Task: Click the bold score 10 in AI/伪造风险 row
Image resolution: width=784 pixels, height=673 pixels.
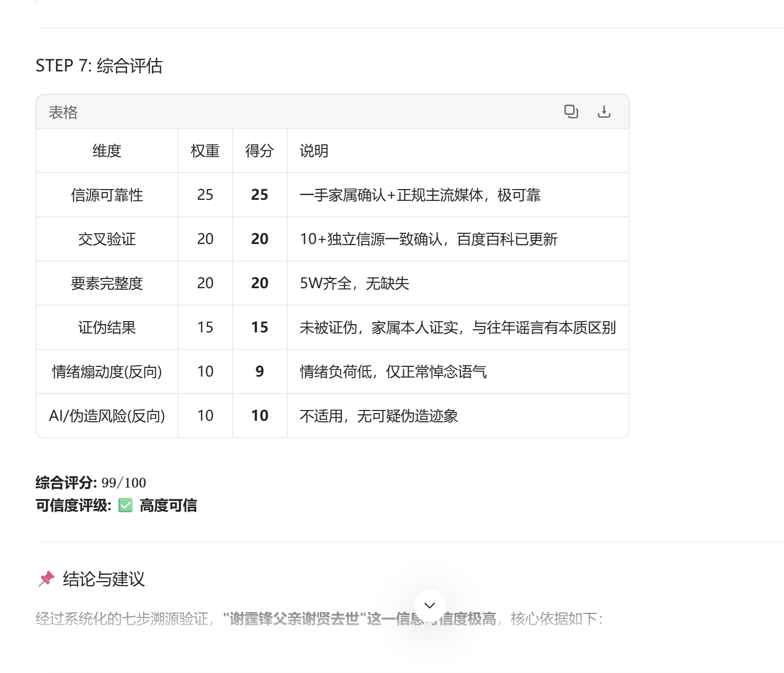Action: point(259,416)
